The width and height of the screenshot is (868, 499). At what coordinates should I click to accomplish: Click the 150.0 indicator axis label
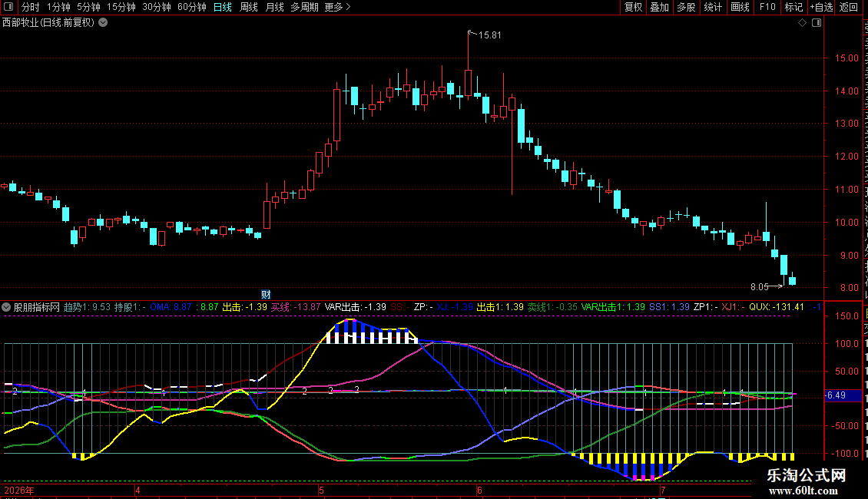point(846,316)
